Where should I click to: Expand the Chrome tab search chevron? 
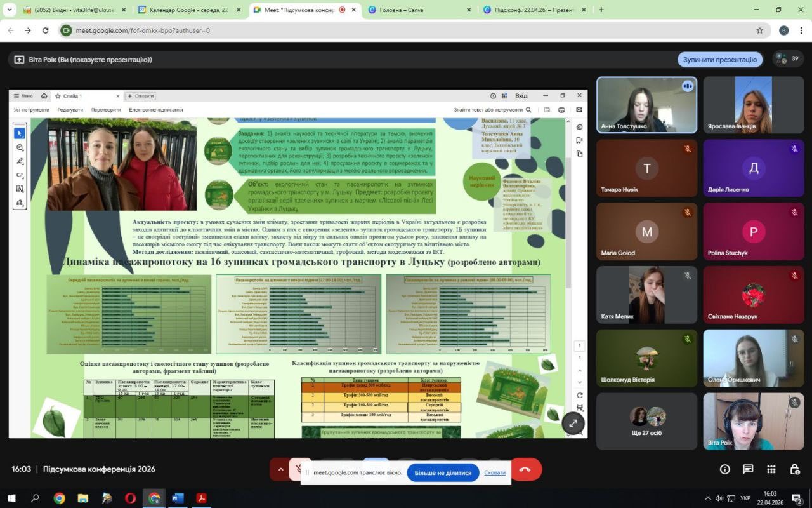[x=10, y=10]
